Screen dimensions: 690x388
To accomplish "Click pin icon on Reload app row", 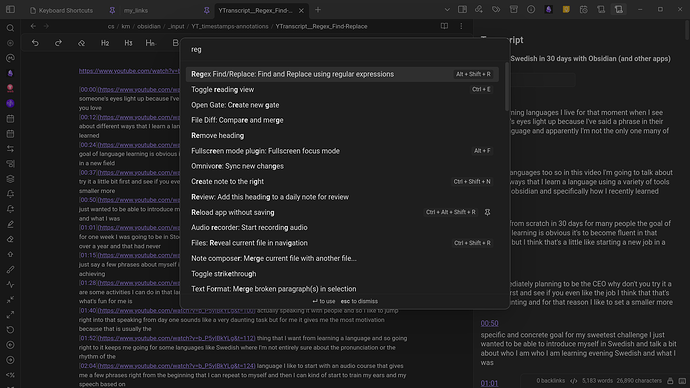I will pos(487,212).
